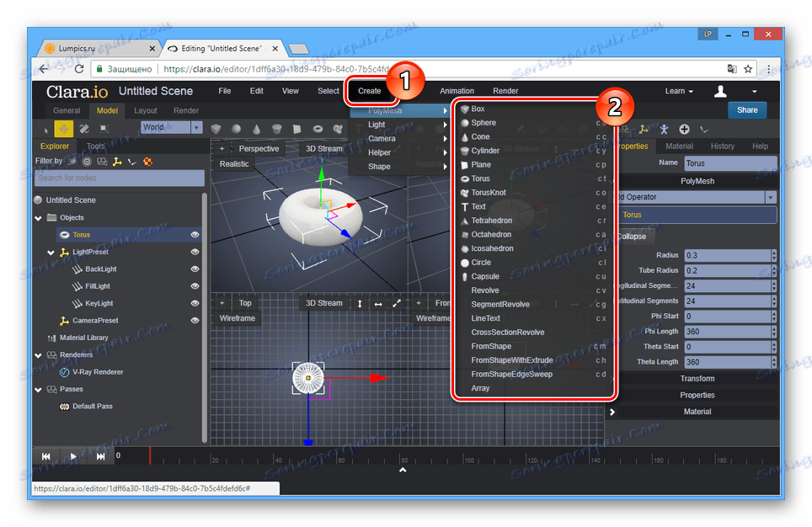Add a cone using toolbar icon
This screenshot has height=527, width=812.
pyautogui.click(x=256, y=129)
